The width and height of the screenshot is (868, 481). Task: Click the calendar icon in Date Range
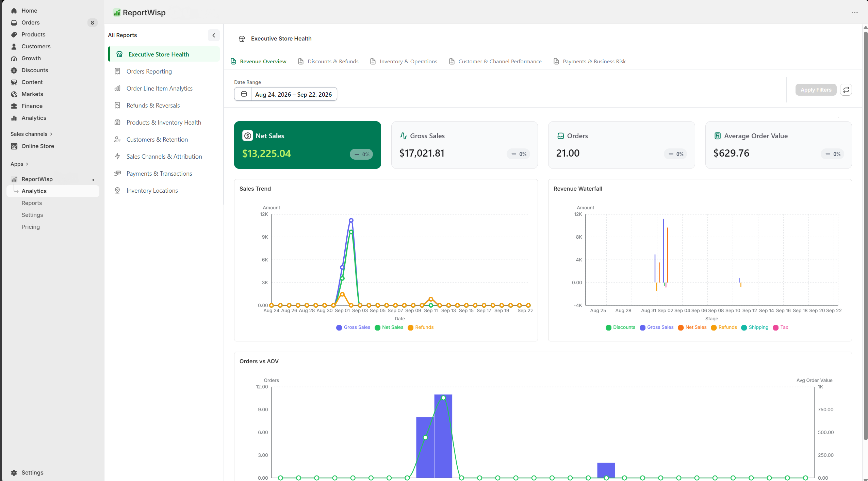pos(244,94)
